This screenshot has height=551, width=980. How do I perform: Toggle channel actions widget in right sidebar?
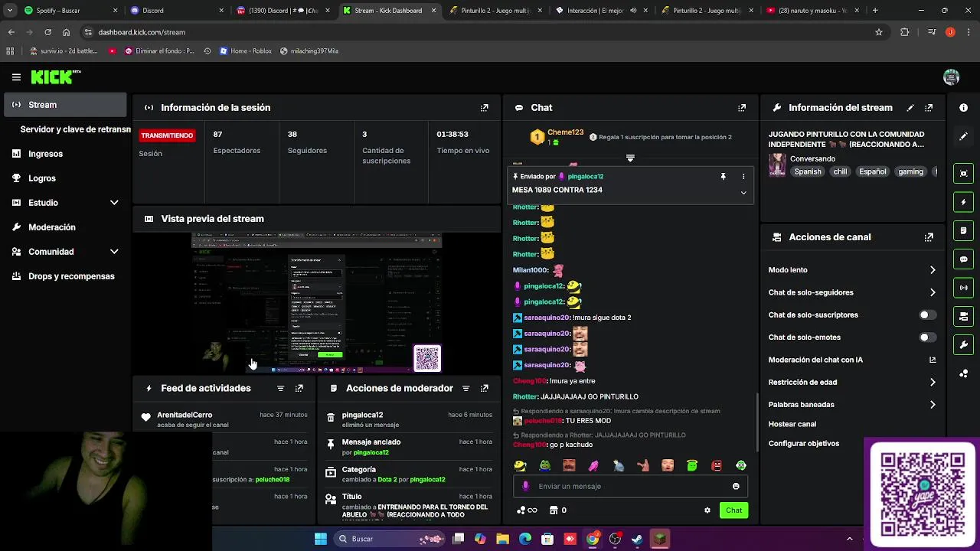pyautogui.click(x=964, y=316)
